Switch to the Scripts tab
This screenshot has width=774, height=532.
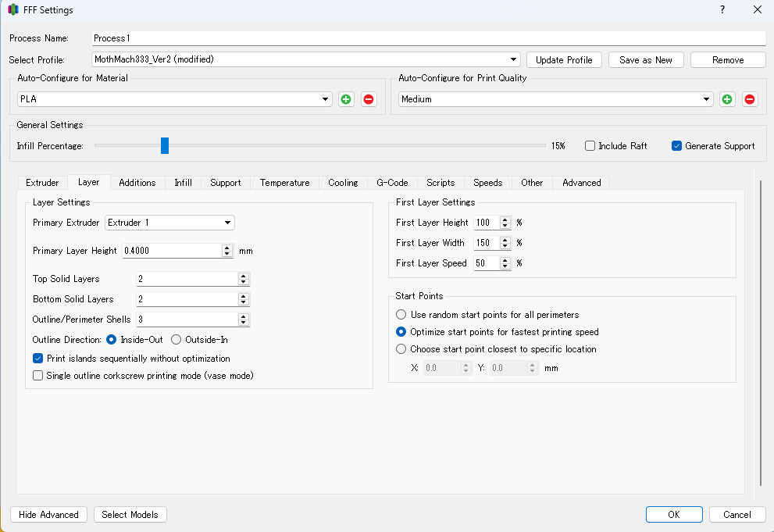point(441,183)
